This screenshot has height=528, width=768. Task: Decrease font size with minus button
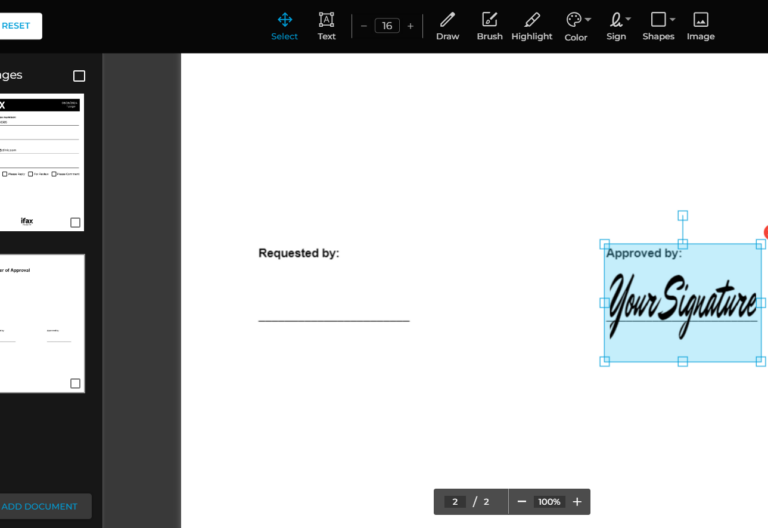pos(364,26)
